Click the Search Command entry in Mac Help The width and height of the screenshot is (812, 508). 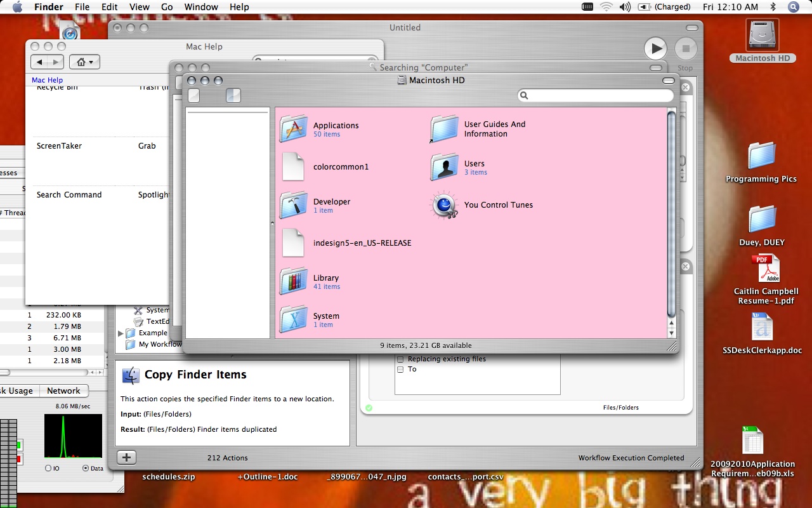click(x=69, y=195)
